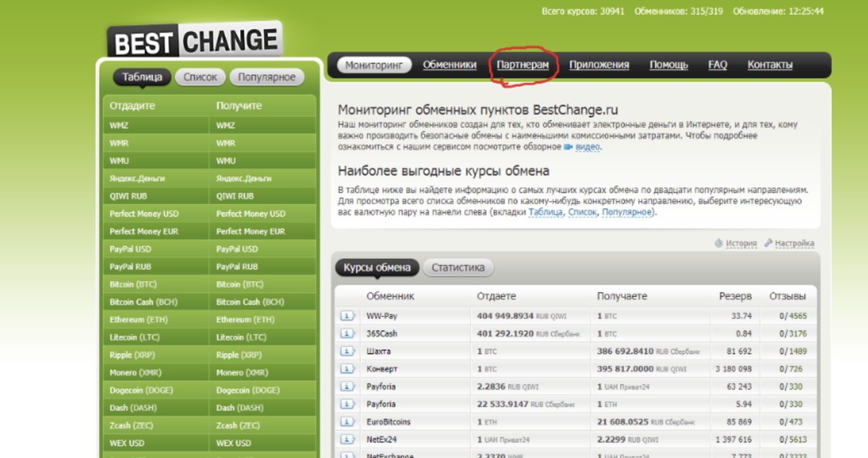Click the NetEx24 exchanger name
The image size is (868, 458).
382,439
